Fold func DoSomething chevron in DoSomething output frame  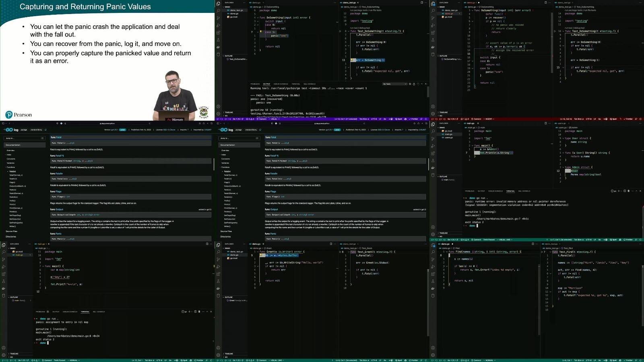tap(258, 18)
